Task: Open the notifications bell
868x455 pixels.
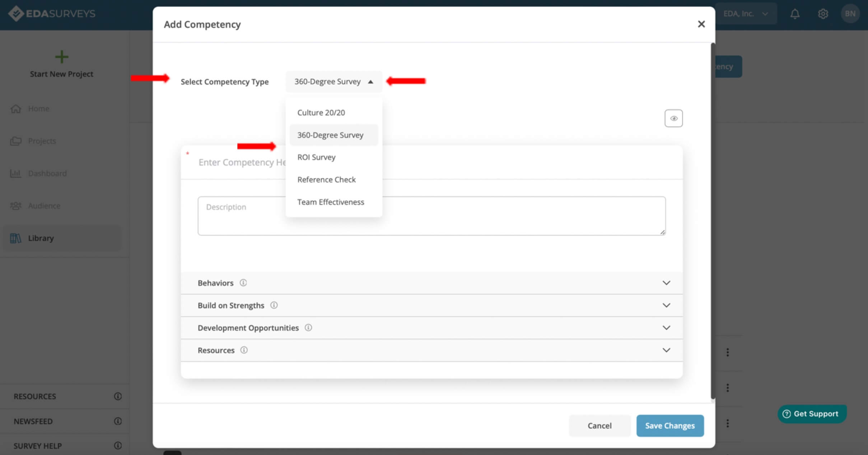Action: coord(795,14)
